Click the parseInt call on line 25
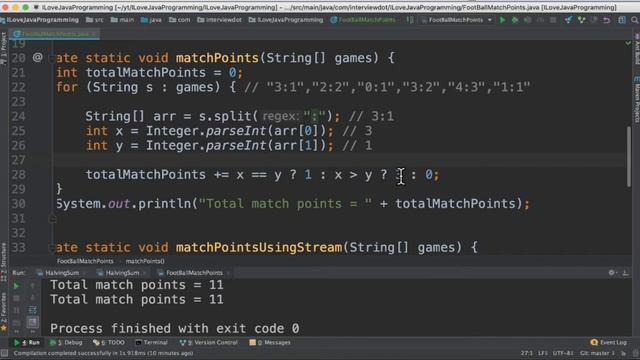Image resolution: width=640 pixels, height=360 pixels. pyautogui.click(x=236, y=131)
